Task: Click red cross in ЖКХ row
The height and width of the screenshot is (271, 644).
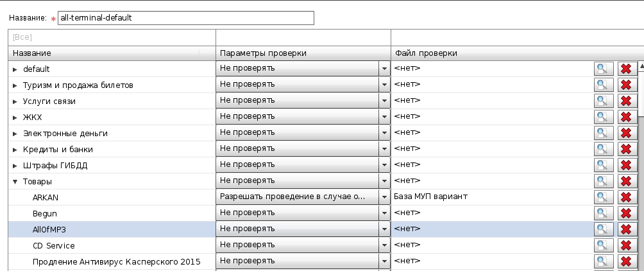Action: tap(626, 117)
